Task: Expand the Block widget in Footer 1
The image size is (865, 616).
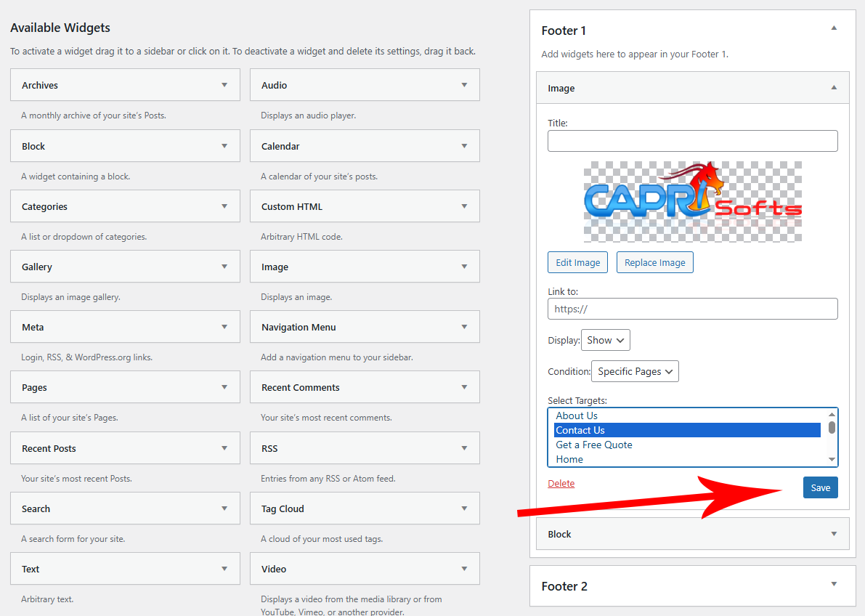Action: click(834, 534)
